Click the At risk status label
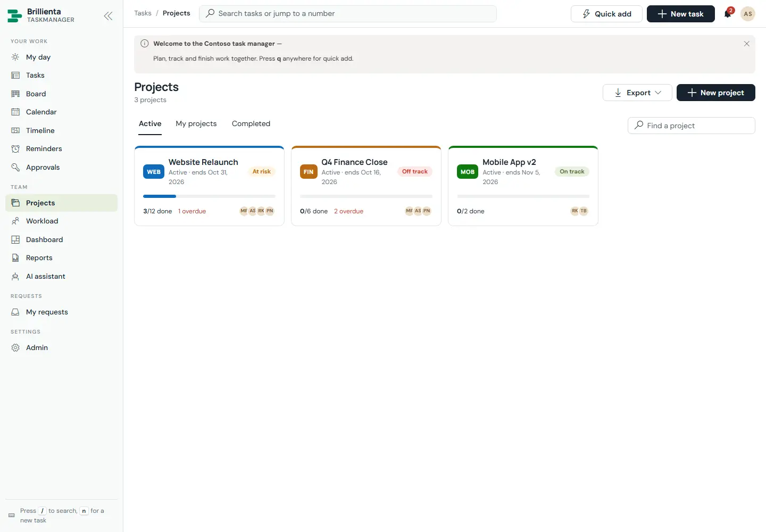 pos(262,172)
